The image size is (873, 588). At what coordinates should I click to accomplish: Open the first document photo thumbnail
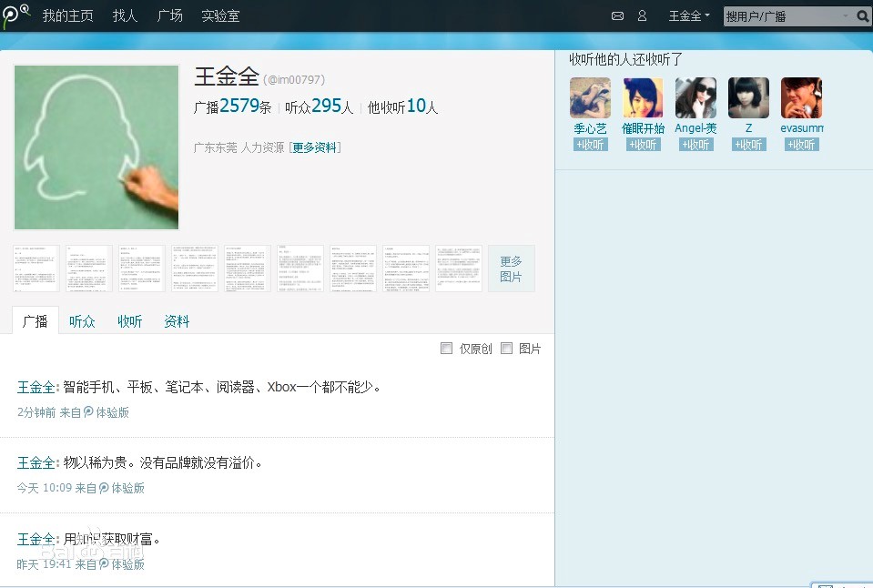[36, 269]
